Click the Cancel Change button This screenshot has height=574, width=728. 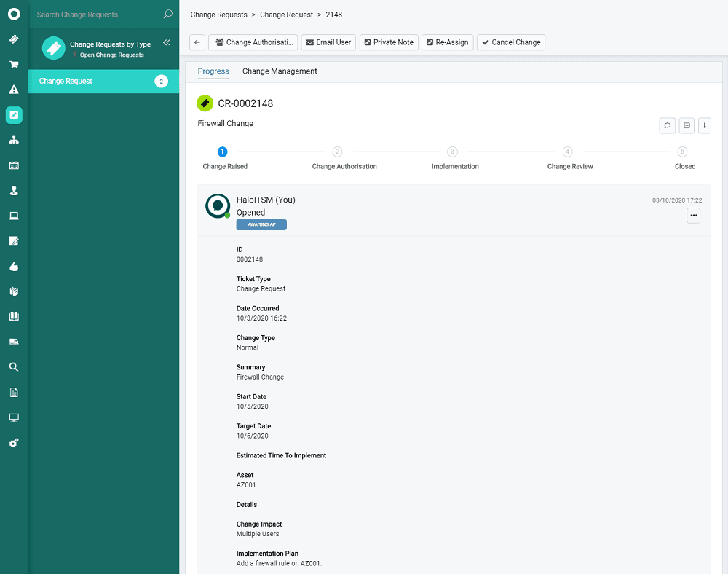click(511, 42)
